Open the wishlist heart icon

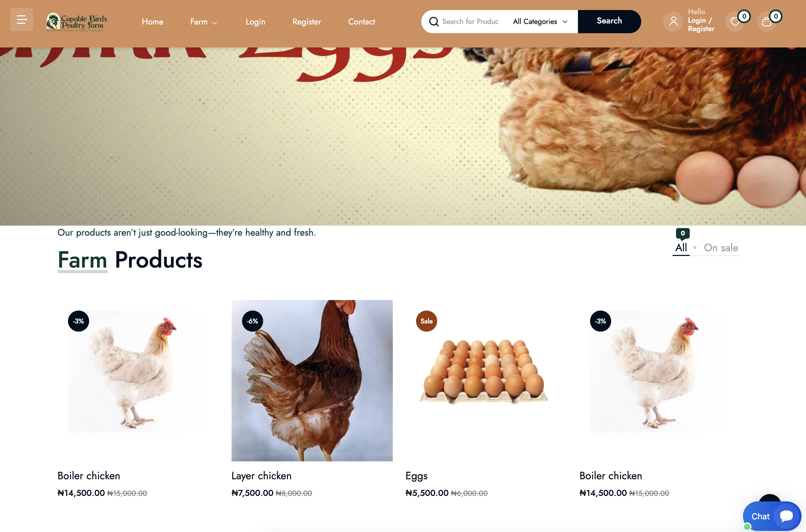point(735,22)
